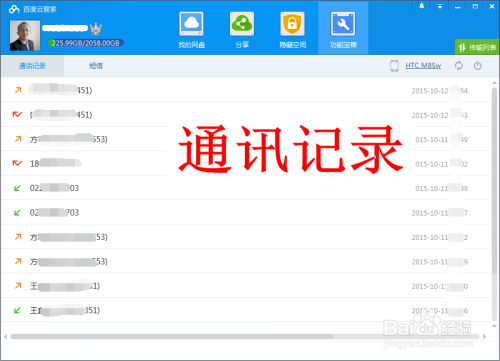Select the call entry starting with 18
500x361 pixels.
tap(245, 163)
